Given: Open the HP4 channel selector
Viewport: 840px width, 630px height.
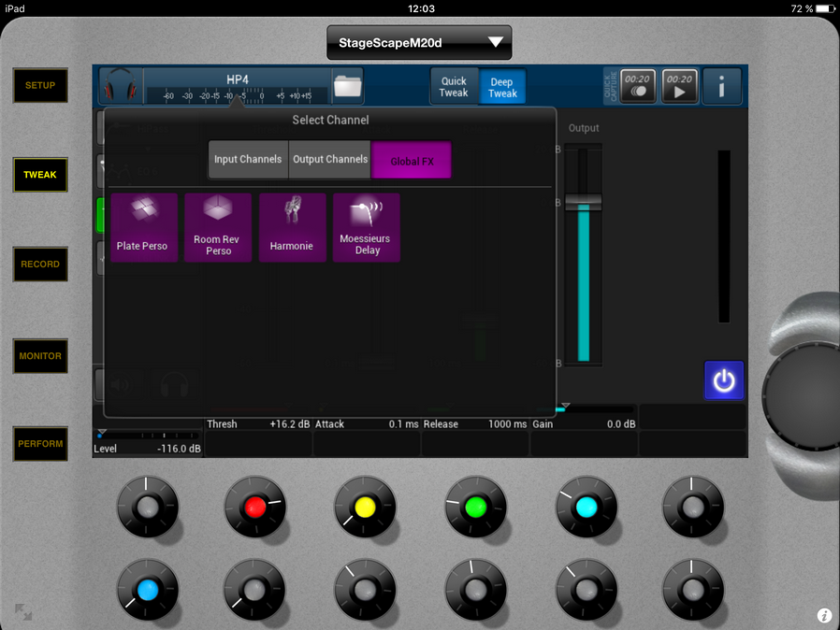Looking at the screenshot, I should point(238,86).
